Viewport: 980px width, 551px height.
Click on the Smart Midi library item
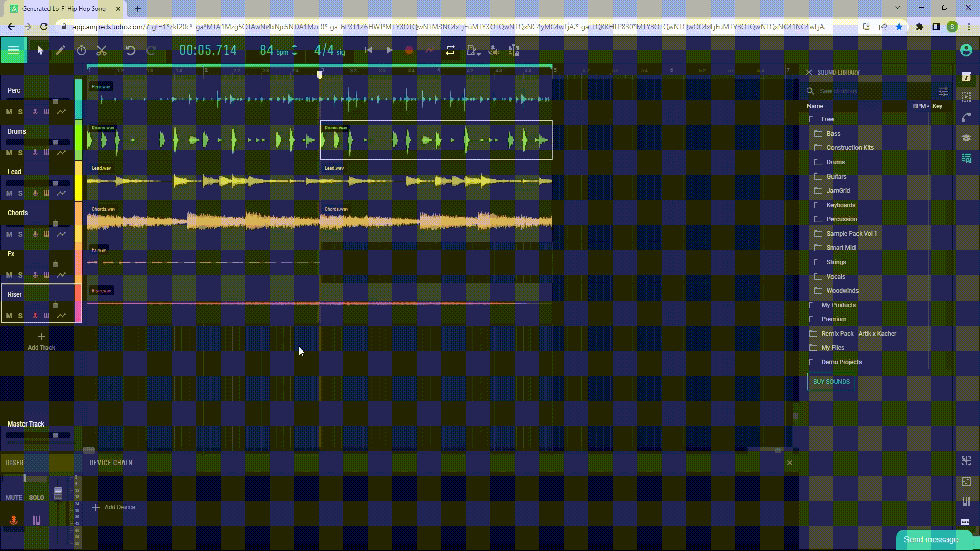(841, 247)
